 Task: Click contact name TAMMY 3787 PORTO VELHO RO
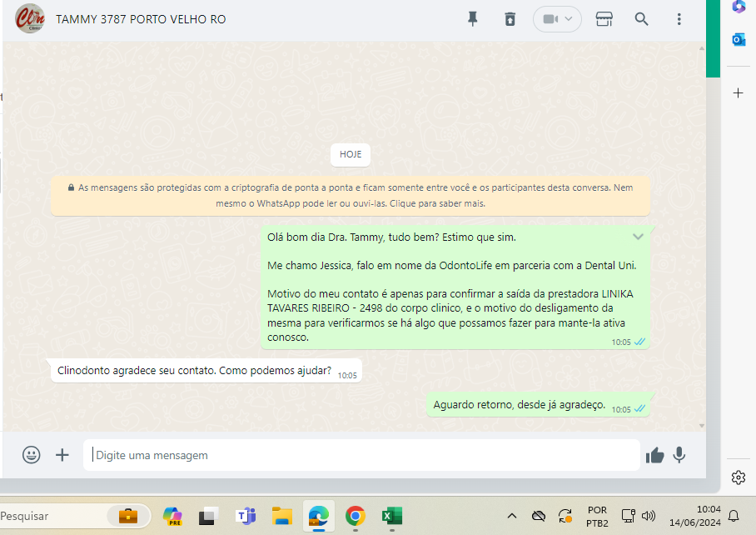tap(141, 19)
